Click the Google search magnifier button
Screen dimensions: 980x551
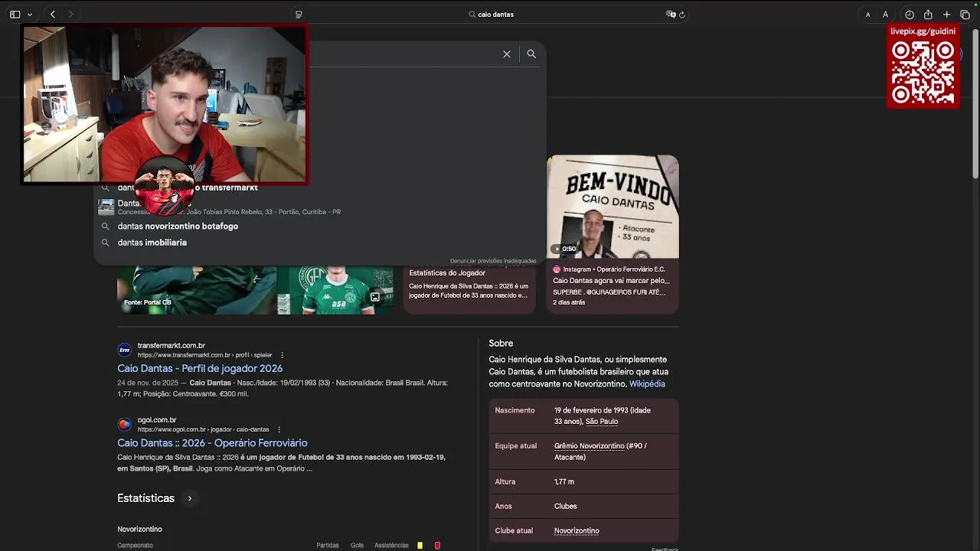pyautogui.click(x=531, y=54)
